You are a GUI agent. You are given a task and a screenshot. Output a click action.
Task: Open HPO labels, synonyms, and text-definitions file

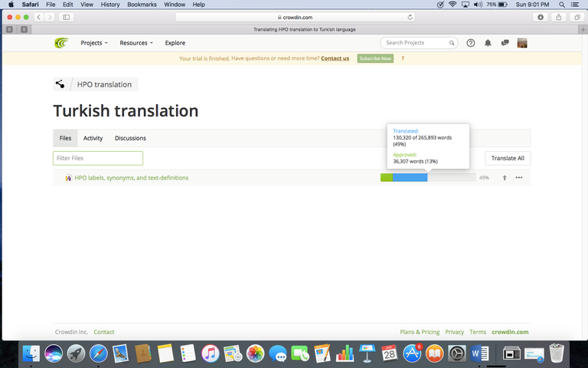[132, 178]
